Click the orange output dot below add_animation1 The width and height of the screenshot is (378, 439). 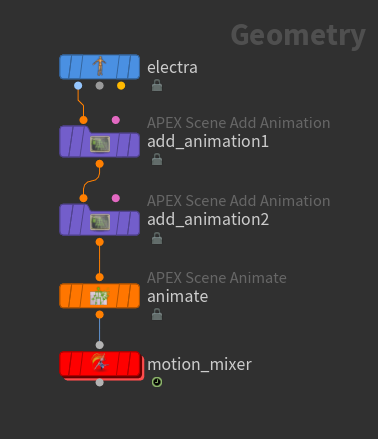pyautogui.click(x=99, y=164)
